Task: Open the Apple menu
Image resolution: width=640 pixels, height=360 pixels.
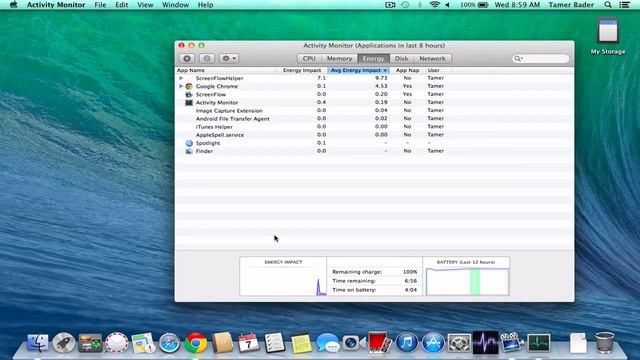Action: (x=13, y=5)
